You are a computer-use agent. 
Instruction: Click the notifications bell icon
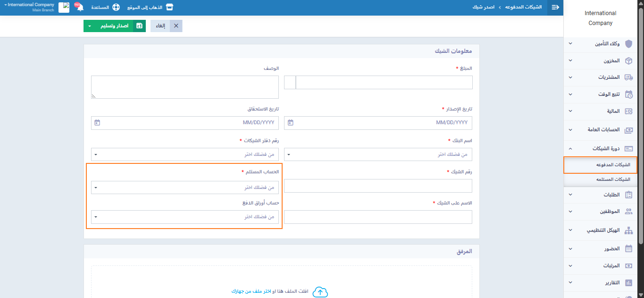click(80, 8)
